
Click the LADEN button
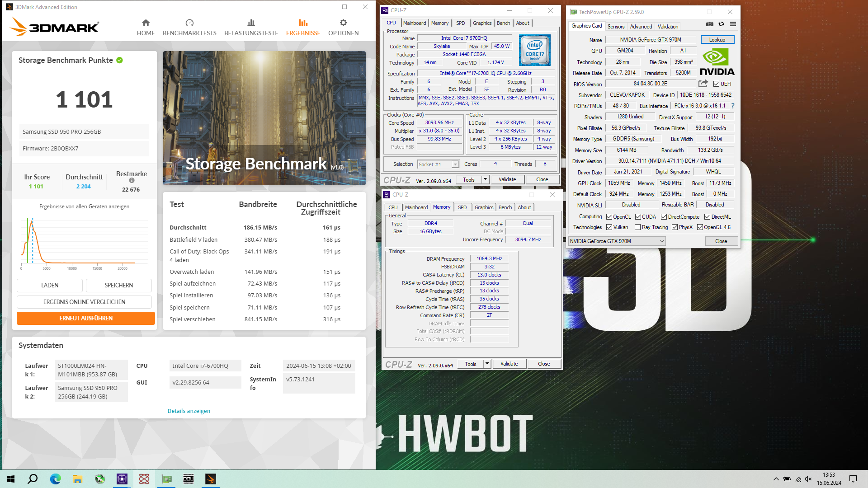50,285
